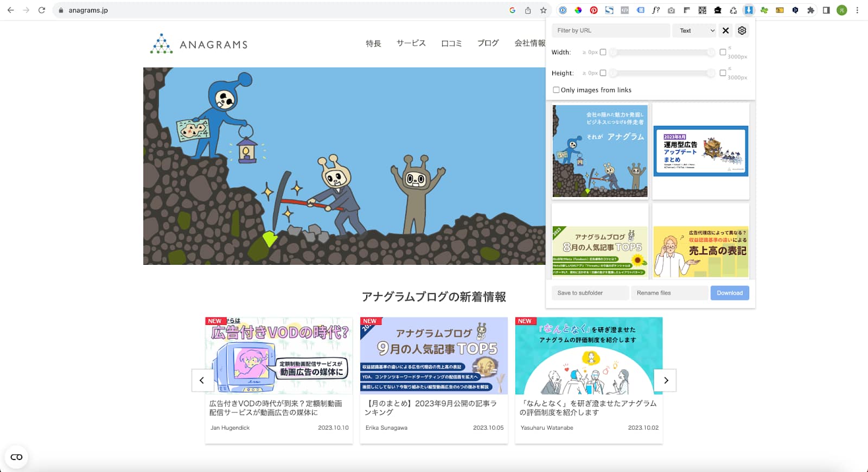
Task: Click the camera screenshot extension icon
Action: tap(671, 10)
